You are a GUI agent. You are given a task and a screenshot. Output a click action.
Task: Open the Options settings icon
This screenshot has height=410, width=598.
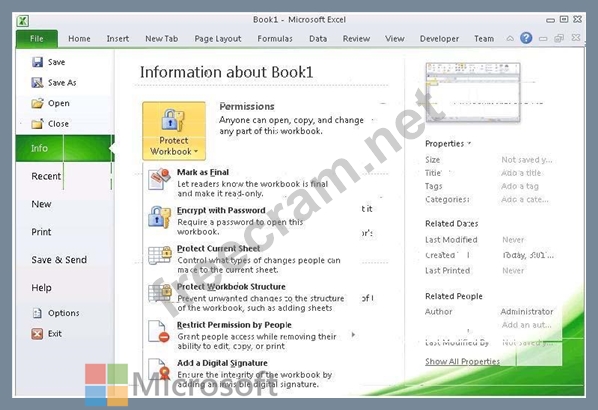[37, 313]
